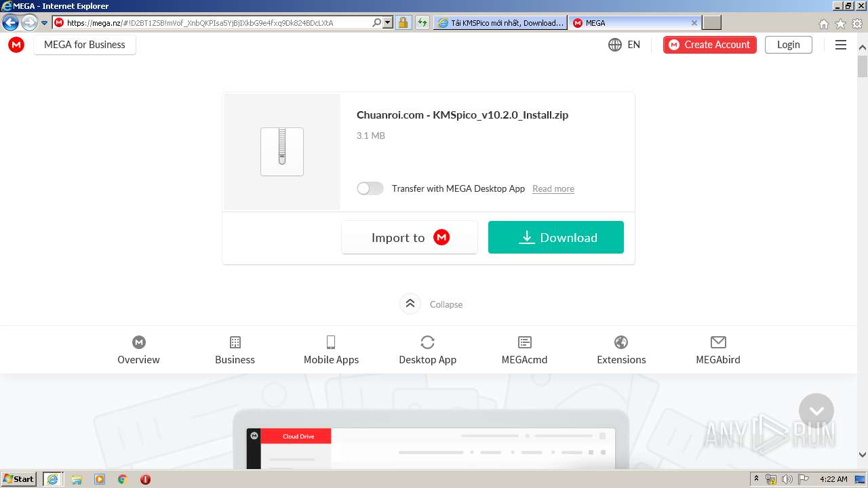Screen dimensions: 868x488
Task: Open Windows Media Player taskbar icon
Action: (x=100, y=479)
